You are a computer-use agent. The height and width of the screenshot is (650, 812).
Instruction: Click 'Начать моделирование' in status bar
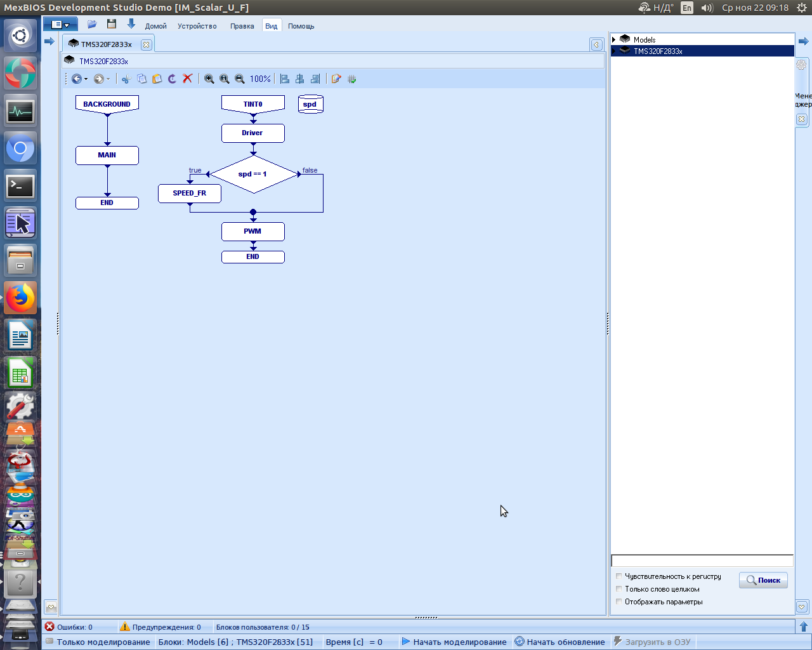pyautogui.click(x=454, y=642)
